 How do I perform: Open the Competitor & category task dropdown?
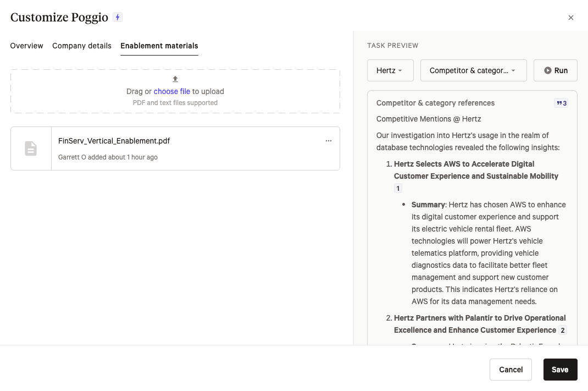473,70
